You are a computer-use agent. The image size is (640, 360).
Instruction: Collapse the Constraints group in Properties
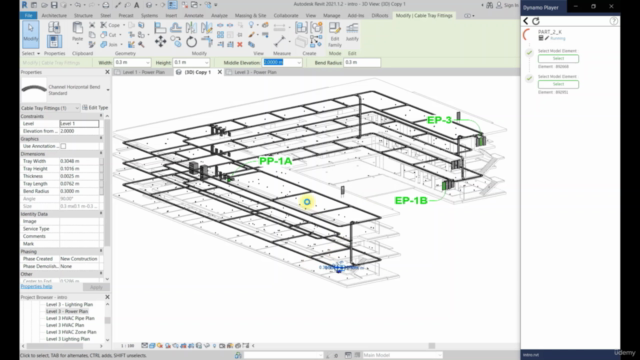pos(101,116)
